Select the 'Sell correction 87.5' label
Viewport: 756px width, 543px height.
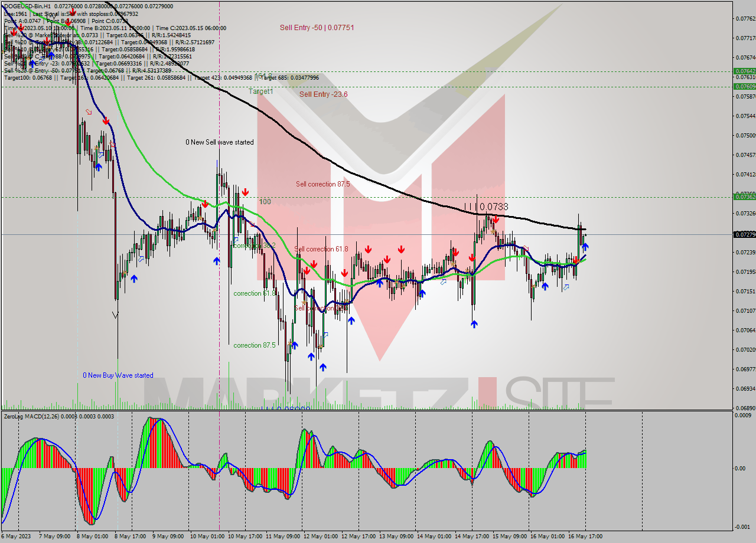322,184
